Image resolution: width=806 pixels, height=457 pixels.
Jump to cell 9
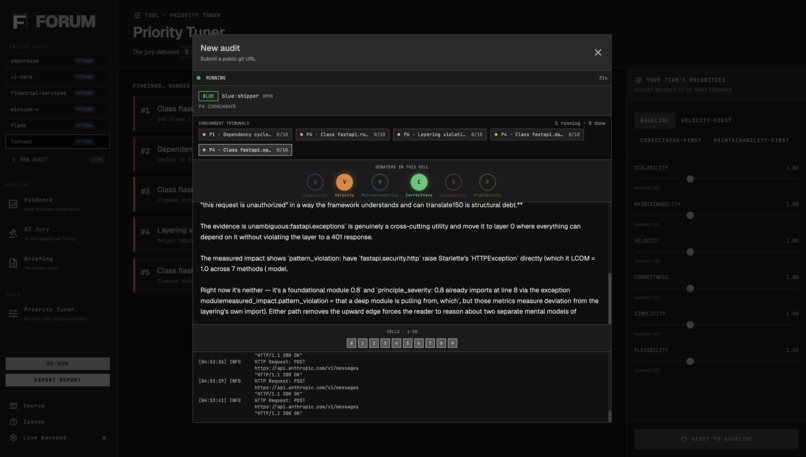point(452,343)
